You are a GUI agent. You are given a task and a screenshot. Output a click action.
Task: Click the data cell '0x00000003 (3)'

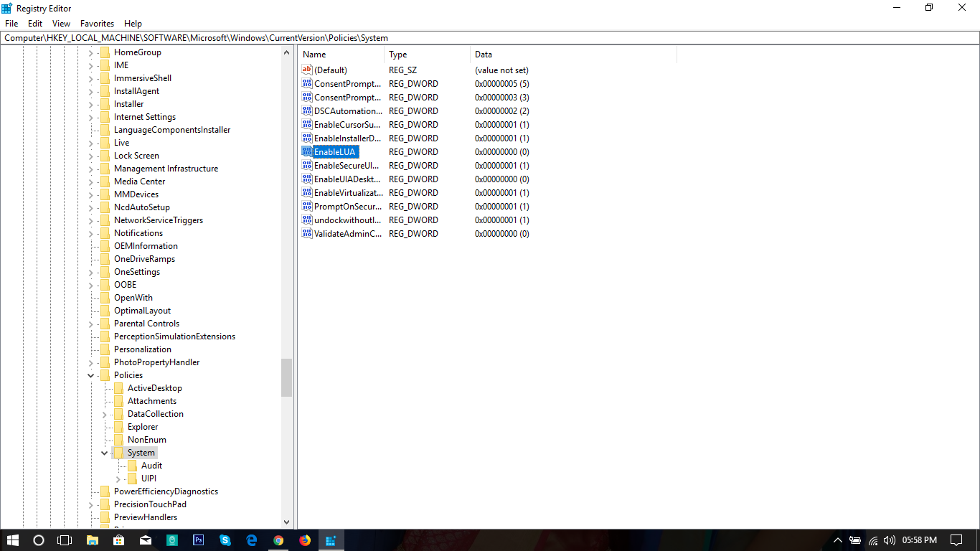point(501,98)
